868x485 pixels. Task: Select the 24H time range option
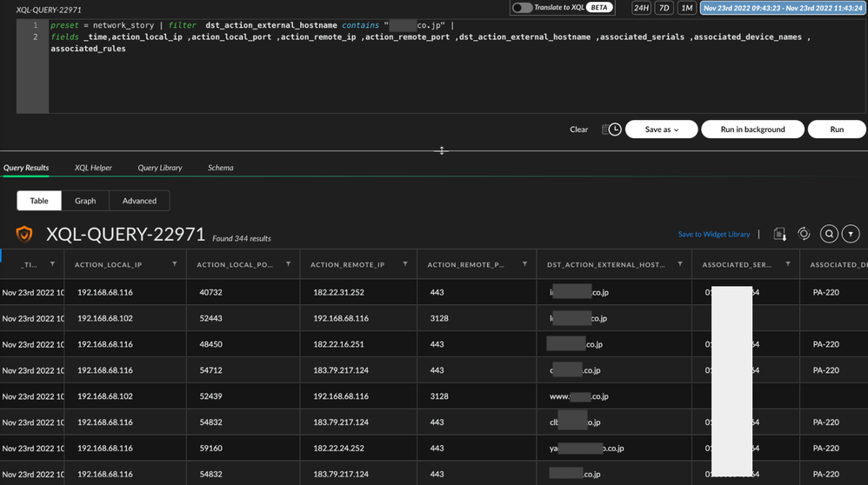click(641, 8)
